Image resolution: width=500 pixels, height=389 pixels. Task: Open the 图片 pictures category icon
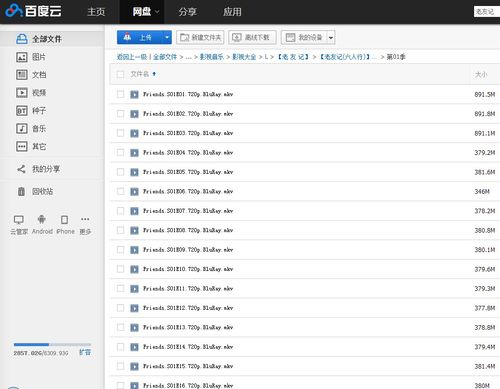point(22,57)
